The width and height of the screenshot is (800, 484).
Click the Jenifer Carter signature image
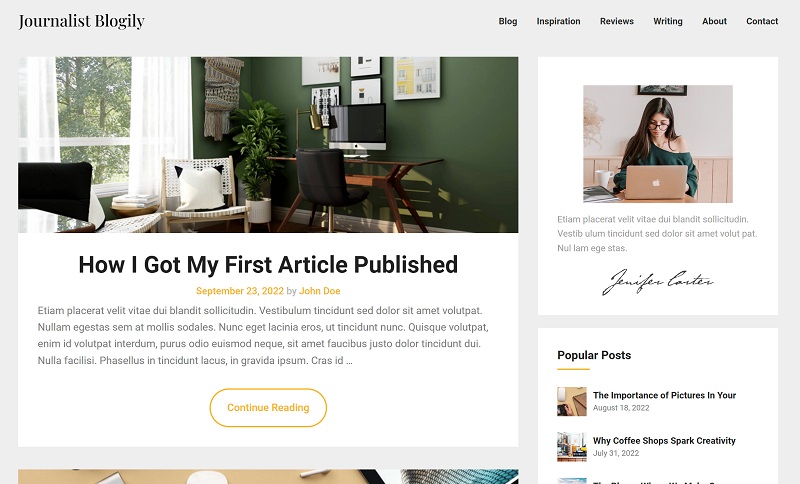[x=658, y=282]
